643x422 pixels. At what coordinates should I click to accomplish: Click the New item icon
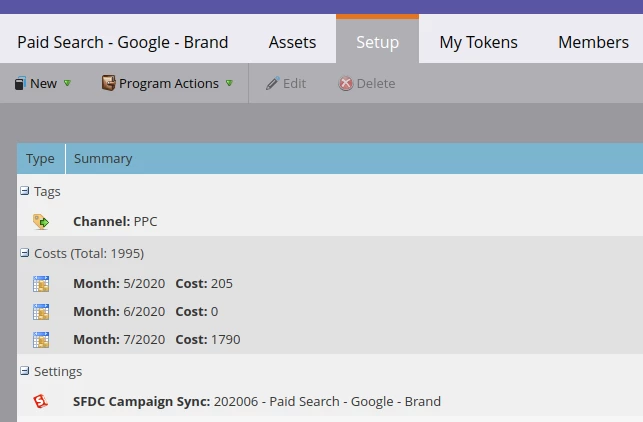point(20,84)
